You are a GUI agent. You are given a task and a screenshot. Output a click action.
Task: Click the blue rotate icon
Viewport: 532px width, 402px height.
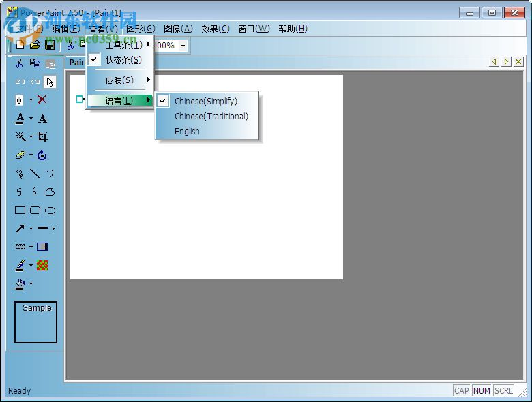pos(42,155)
